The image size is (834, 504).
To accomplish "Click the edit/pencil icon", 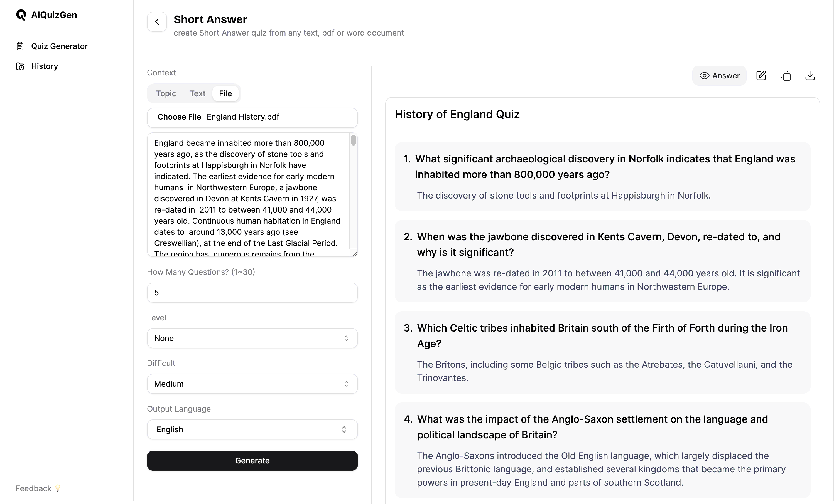I will [x=761, y=75].
